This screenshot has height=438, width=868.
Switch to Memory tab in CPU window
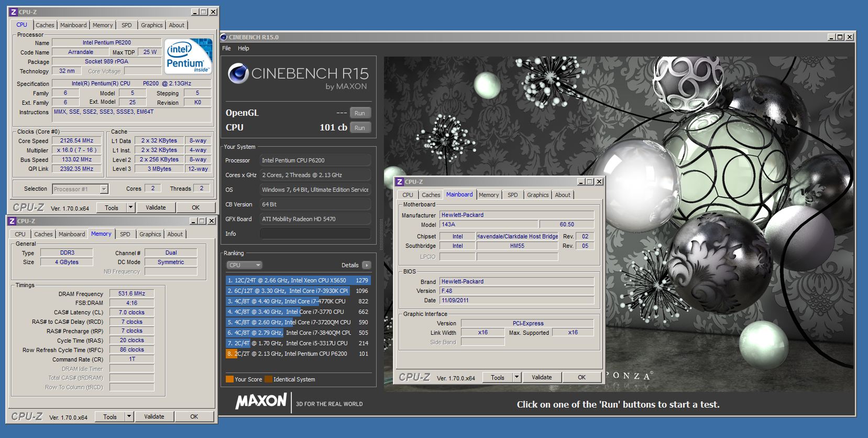pos(103,25)
